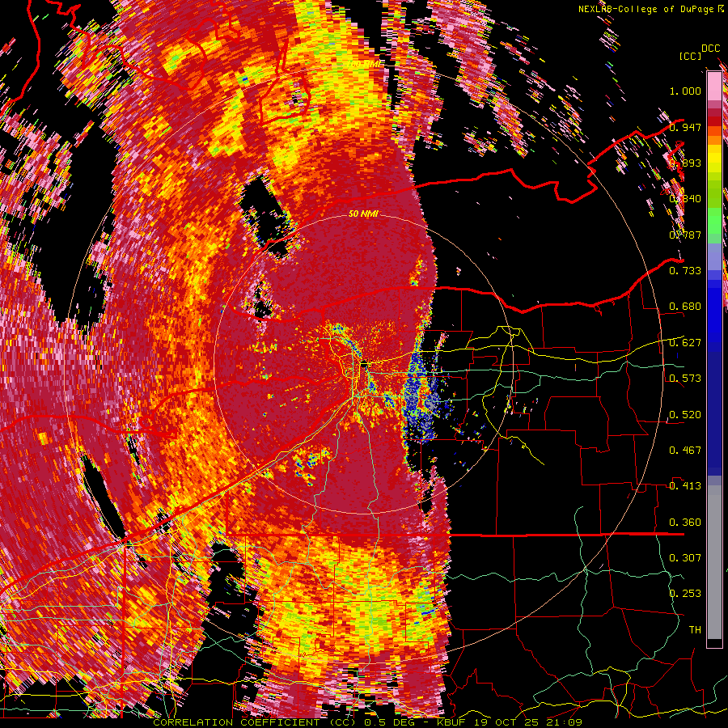The width and height of the screenshot is (728, 728).
Task: Select the 0.947 scale value
Action: tap(685, 127)
